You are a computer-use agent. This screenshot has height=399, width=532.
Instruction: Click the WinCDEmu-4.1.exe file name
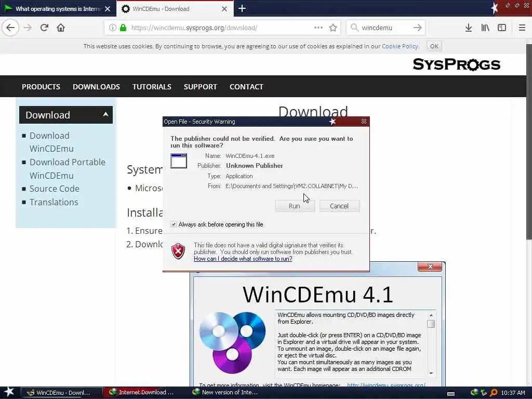(250, 156)
